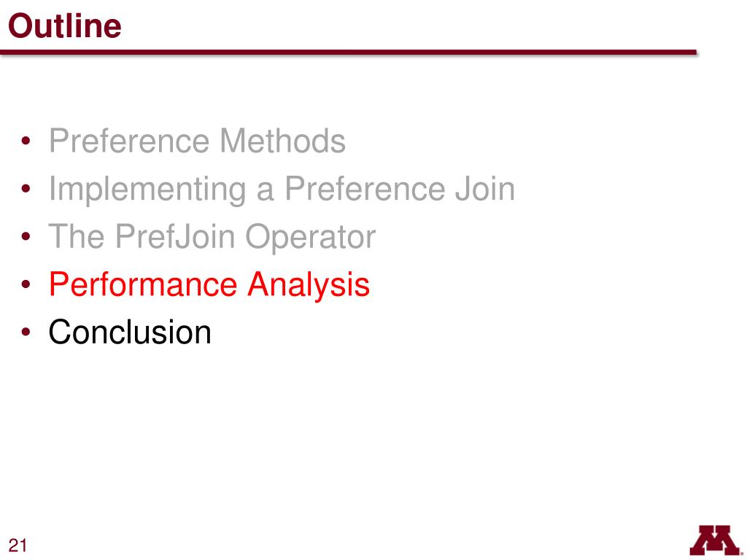Click the maroon horizontal line under the title

click(348, 52)
